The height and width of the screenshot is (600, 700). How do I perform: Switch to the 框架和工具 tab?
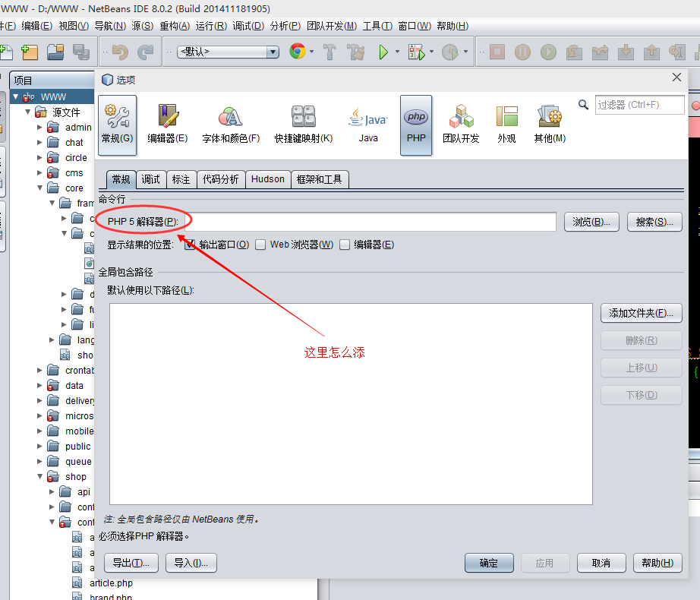pos(320,179)
